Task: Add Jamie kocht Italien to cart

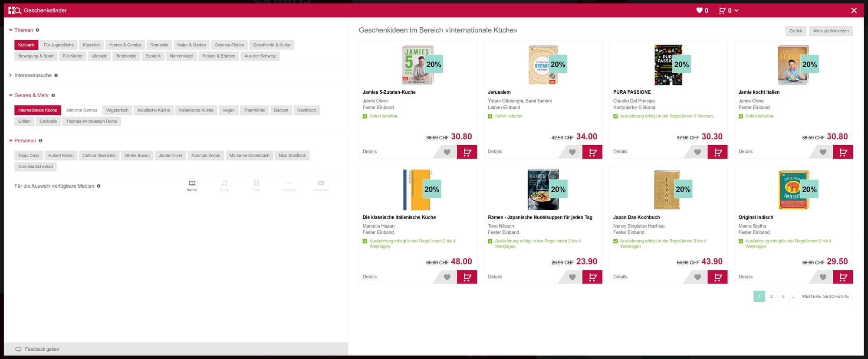Action: (843, 152)
